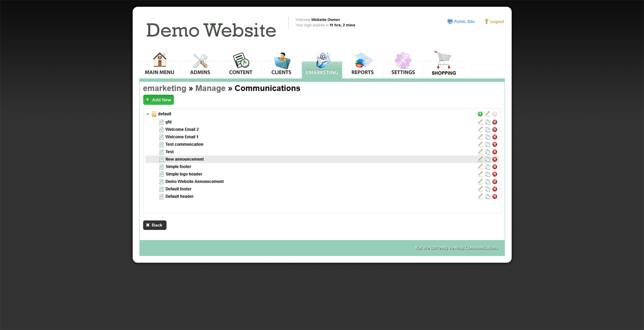Switch to the Reports tab
Viewport: 644px width, 330px height.
(x=362, y=64)
